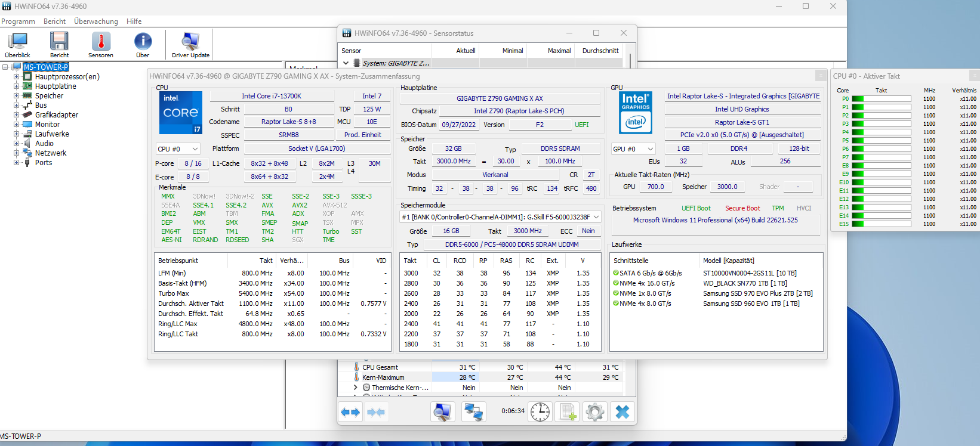Click the Intel Core i7 logo

pos(181,113)
